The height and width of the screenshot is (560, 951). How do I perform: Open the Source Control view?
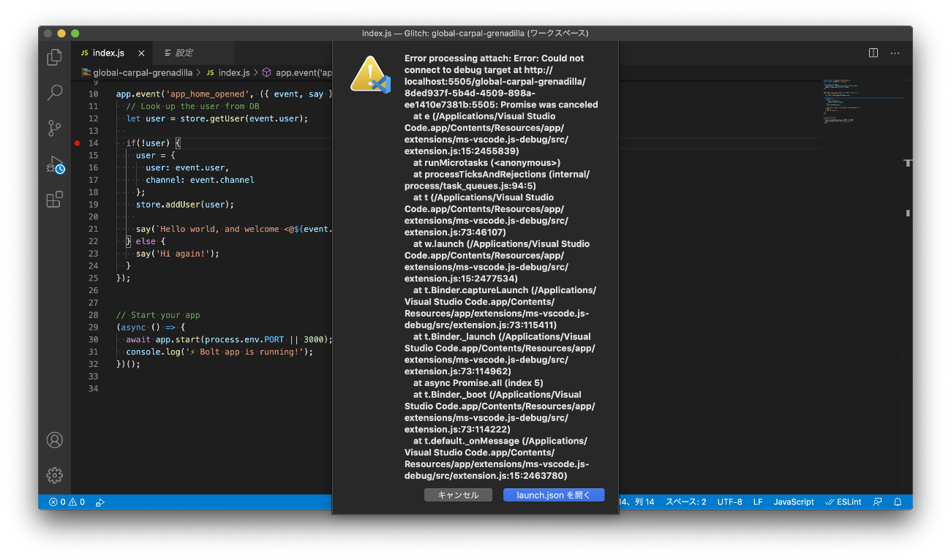[x=55, y=129]
